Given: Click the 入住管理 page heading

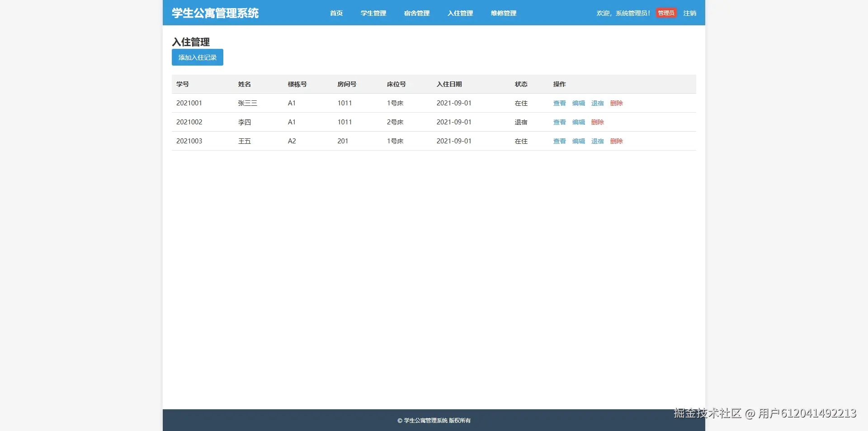Looking at the screenshot, I should click(x=191, y=42).
